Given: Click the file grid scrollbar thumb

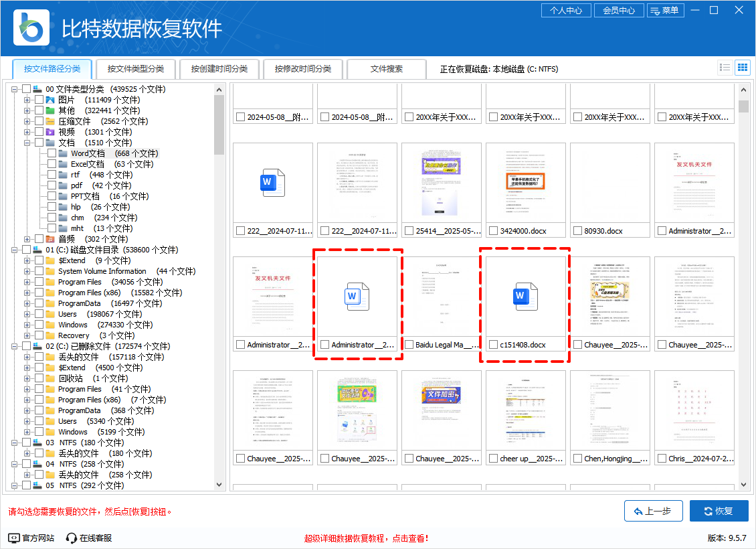Looking at the screenshot, I should click(x=743, y=106).
